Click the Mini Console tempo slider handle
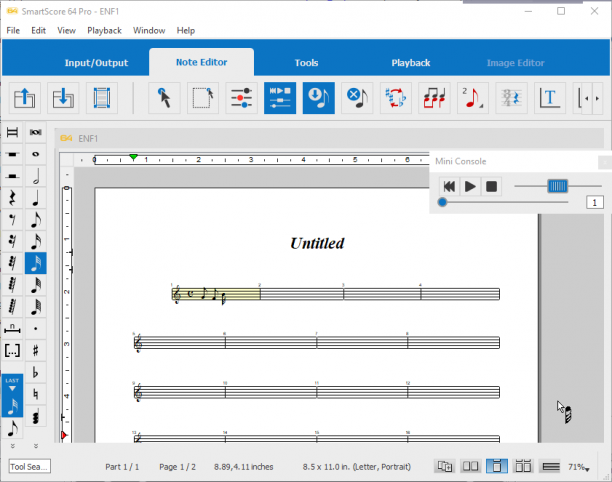 pos(557,186)
